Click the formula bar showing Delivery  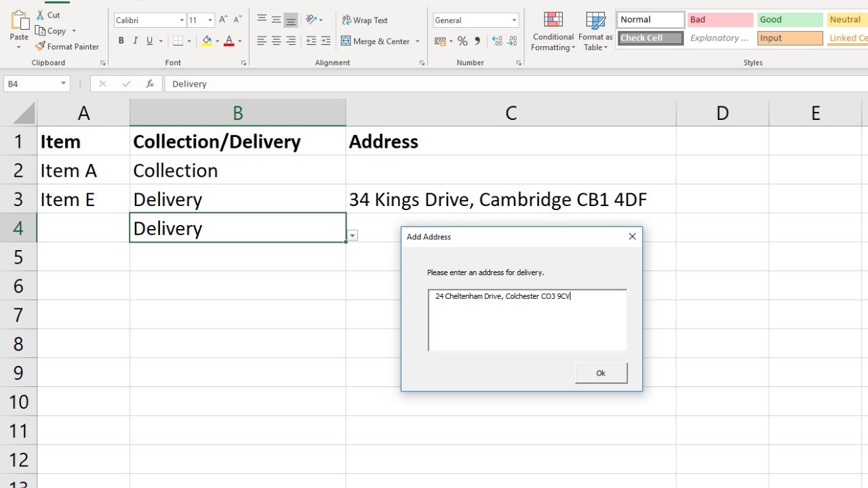click(x=515, y=84)
